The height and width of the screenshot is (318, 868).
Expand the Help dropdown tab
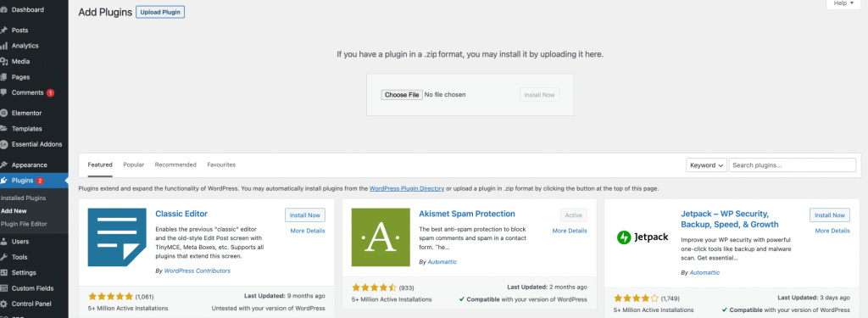(843, 4)
